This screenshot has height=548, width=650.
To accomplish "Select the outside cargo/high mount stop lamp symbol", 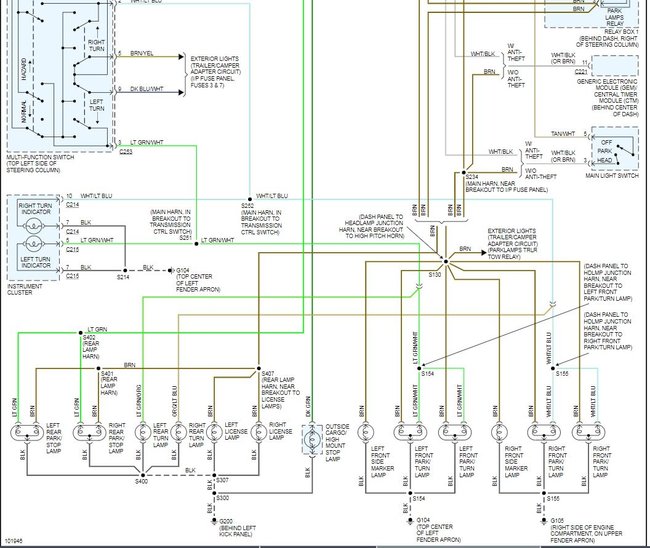I will pyautogui.click(x=312, y=439).
